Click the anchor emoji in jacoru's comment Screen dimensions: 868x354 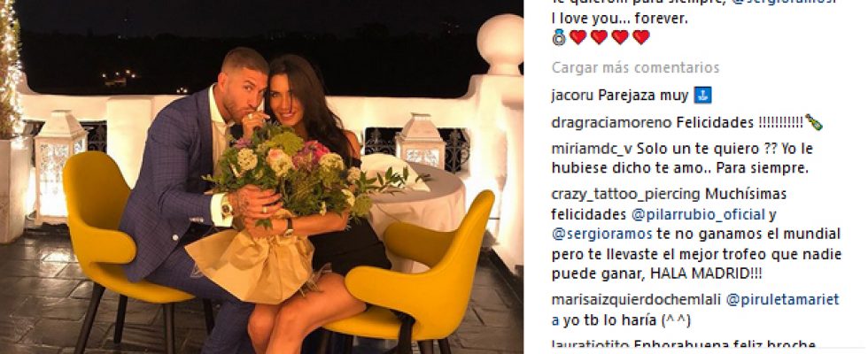point(702,96)
